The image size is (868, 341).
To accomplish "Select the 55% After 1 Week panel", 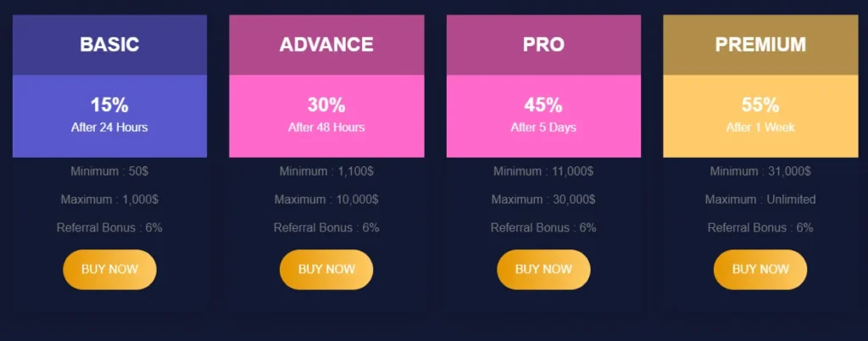I will 760,115.
